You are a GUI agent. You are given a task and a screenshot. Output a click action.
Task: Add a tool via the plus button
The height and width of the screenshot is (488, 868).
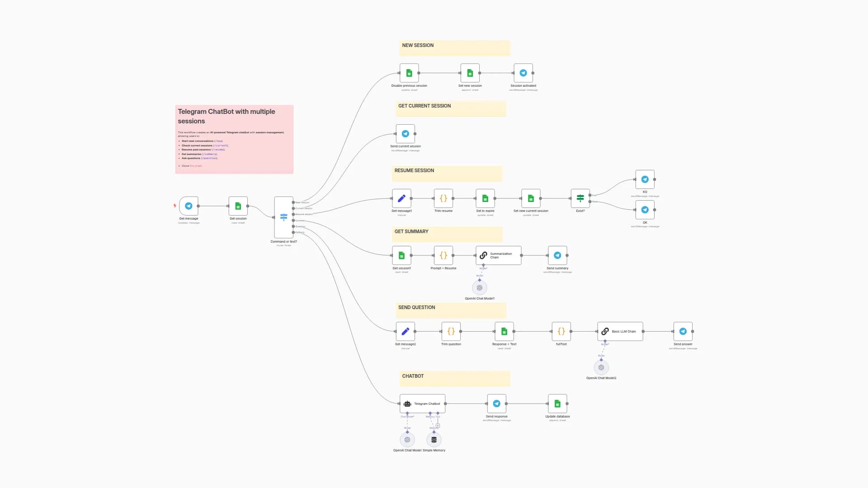click(x=438, y=426)
